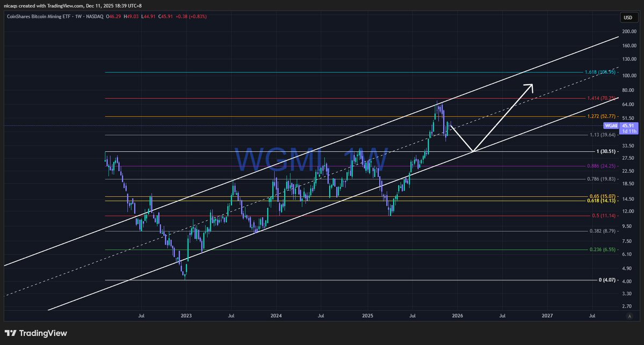Click the WGMI symbol price tag
Screen dimensions: 644x345
[x=611, y=126]
